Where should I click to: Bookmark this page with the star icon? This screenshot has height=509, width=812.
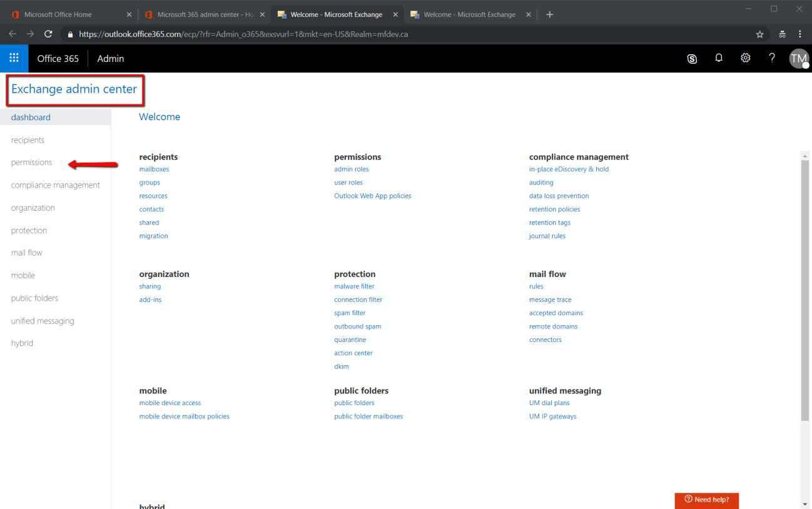759,34
